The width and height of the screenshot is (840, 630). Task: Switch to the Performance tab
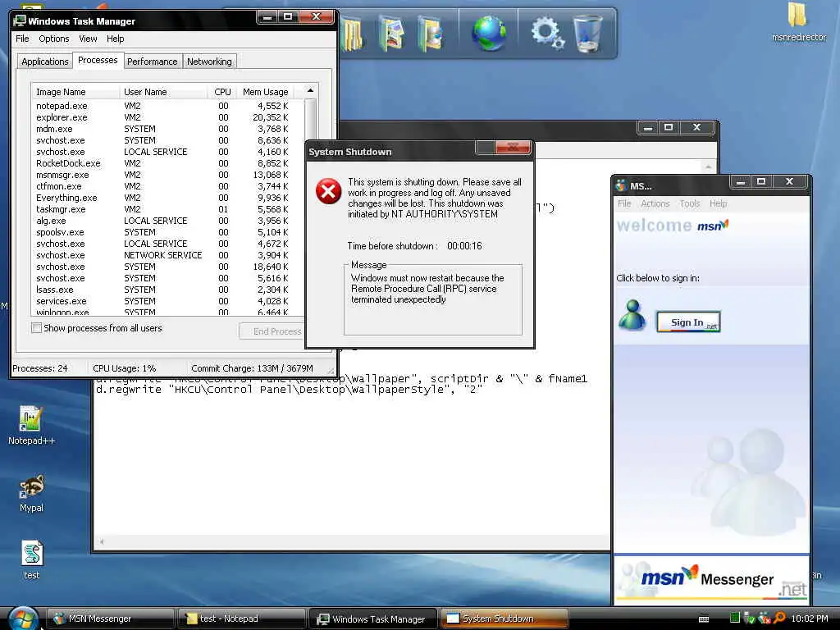click(152, 62)
